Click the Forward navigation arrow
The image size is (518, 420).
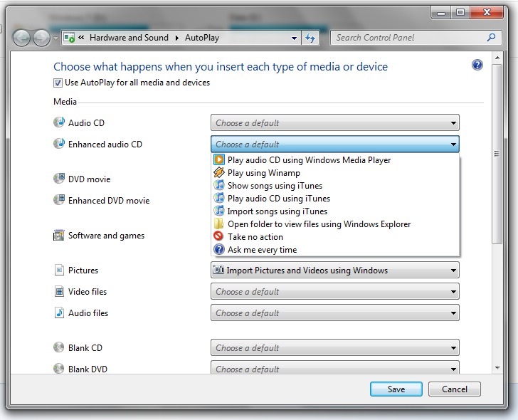click(41, 38)
